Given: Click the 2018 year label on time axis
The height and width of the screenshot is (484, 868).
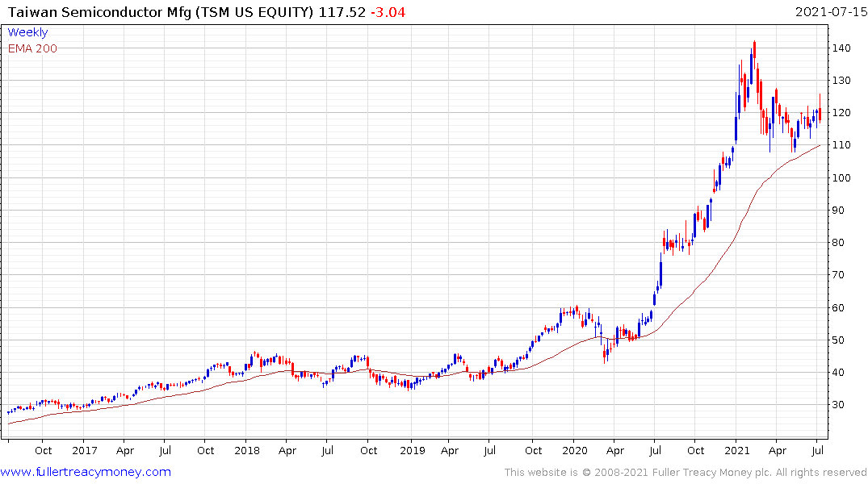Looking at the screenshot, I should [x=247, y=451].
